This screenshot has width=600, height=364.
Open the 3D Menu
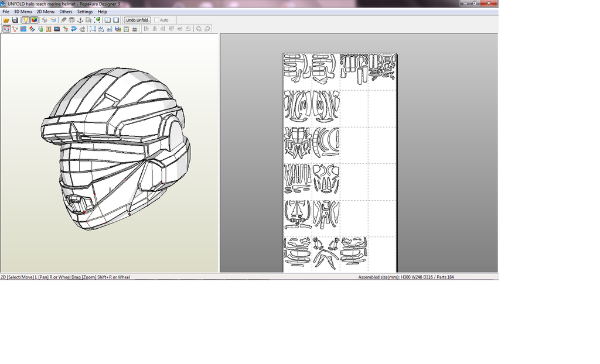point(23,12)
